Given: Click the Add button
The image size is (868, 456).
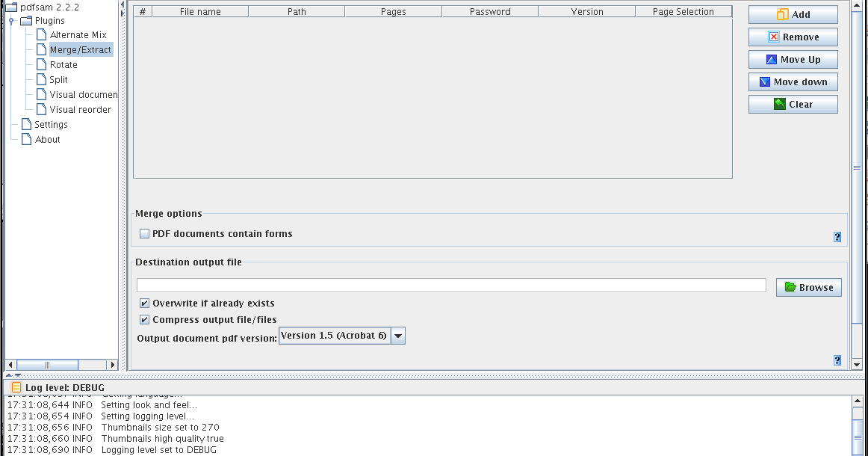Looking at the screenshot, I should [793, 14].
